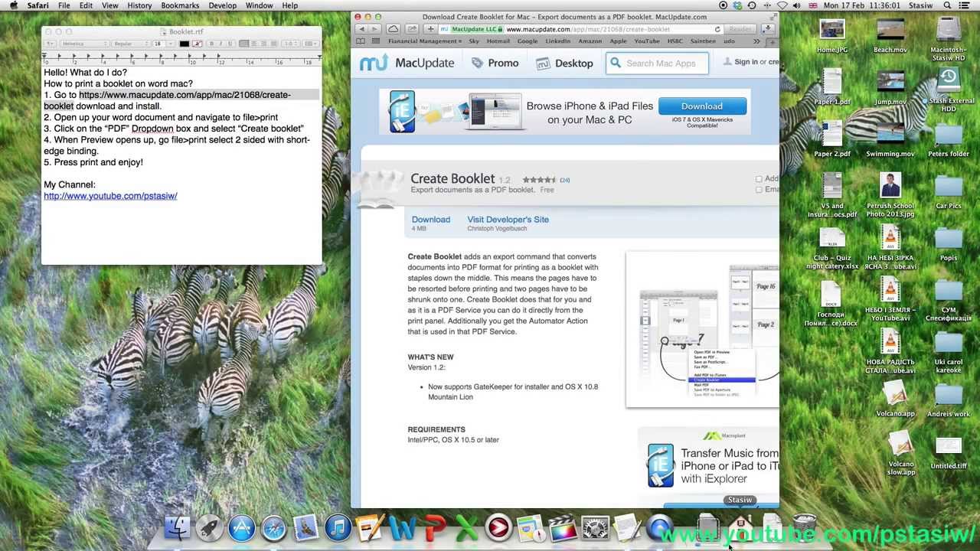Toggle Italic in Booklet.rtf toolbar
The height and width of the screenshot is (551, 980).
pos(220,44)
